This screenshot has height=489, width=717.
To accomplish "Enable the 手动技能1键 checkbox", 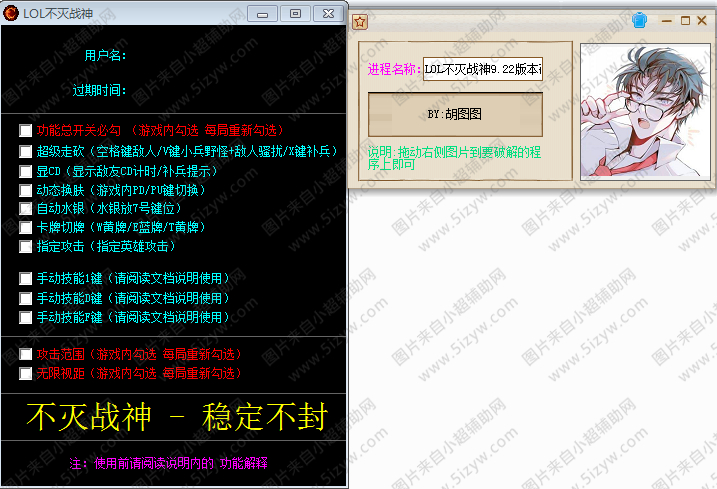I will 25,278.
